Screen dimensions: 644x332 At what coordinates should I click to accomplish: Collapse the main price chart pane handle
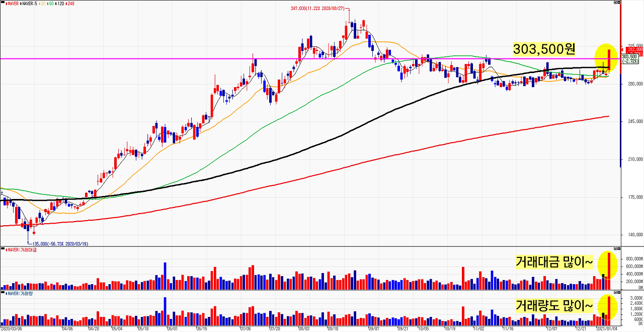tap(3, 3)
